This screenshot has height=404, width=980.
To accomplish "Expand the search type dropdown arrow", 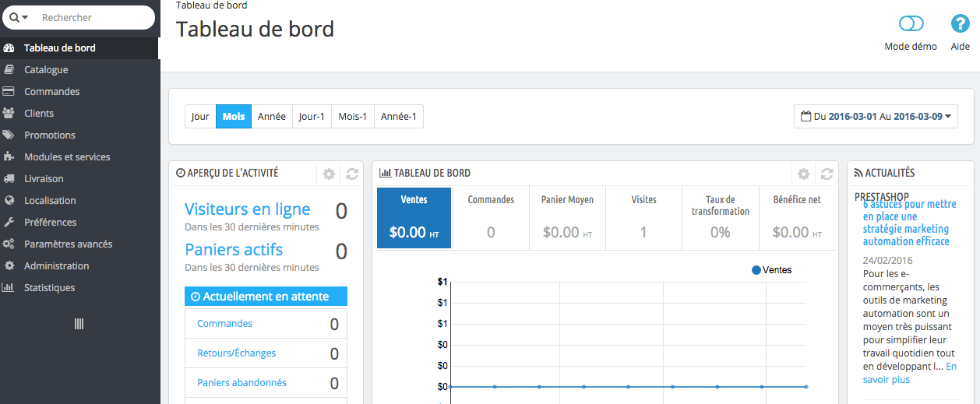I will [x=20, y=18].
